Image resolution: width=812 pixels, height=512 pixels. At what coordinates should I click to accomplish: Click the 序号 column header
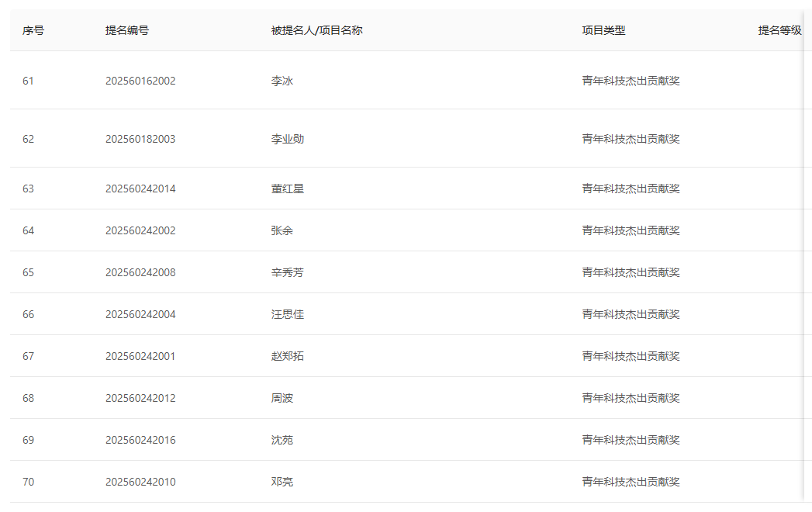33,30
